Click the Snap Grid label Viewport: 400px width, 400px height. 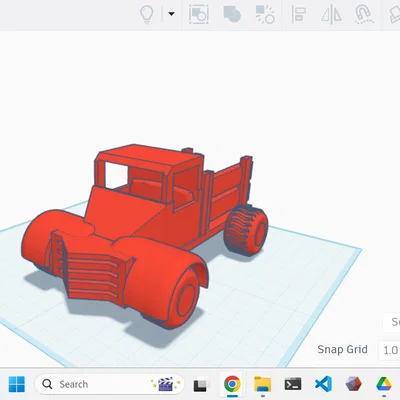click(342, 349)
